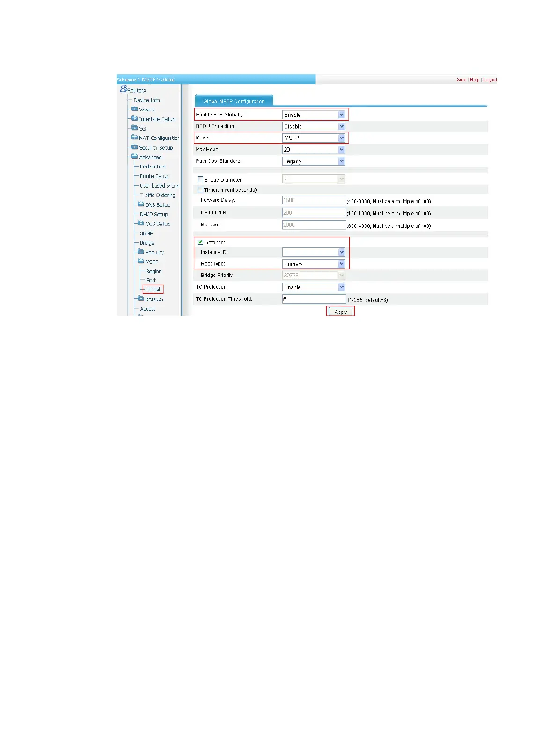
Task: Click the DNS Setup folder icon
Action: tap(141, 204)
